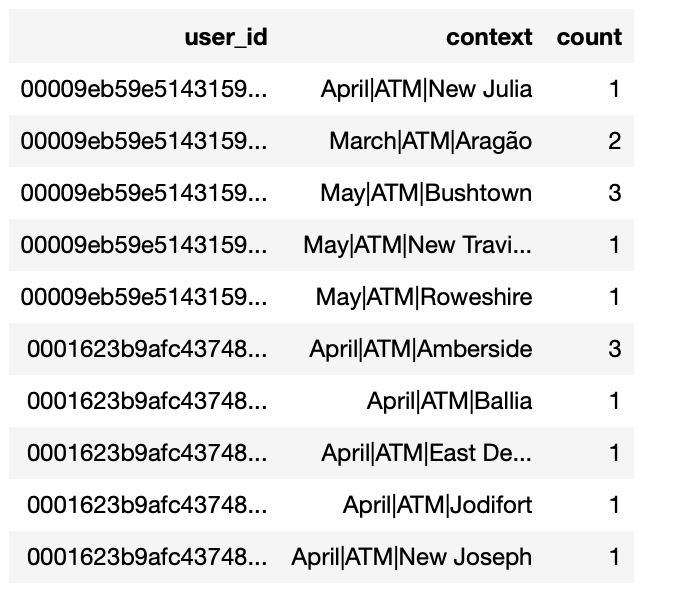Click the May|ATM|Roweshire context cell
Screen dimensions: 700x600
pyautogui.click(x=423, y=297)
